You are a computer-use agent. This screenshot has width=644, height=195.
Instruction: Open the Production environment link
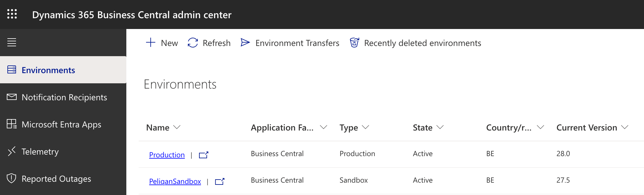pos(167,155)
